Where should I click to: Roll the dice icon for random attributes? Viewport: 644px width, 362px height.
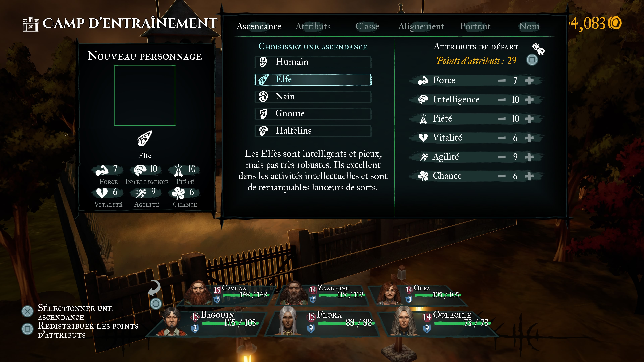(x=538, y=49)
